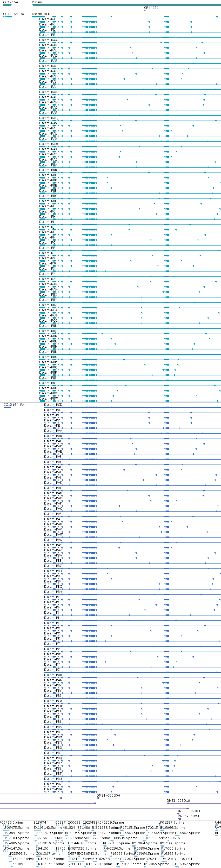Select the Dscam-RT transcript
Screen dimensions: 221x868
point(47,253)
